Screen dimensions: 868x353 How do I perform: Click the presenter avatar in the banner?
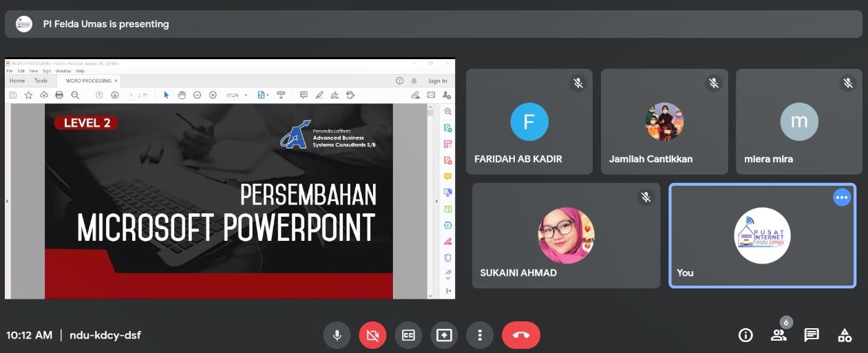(24, 24)
